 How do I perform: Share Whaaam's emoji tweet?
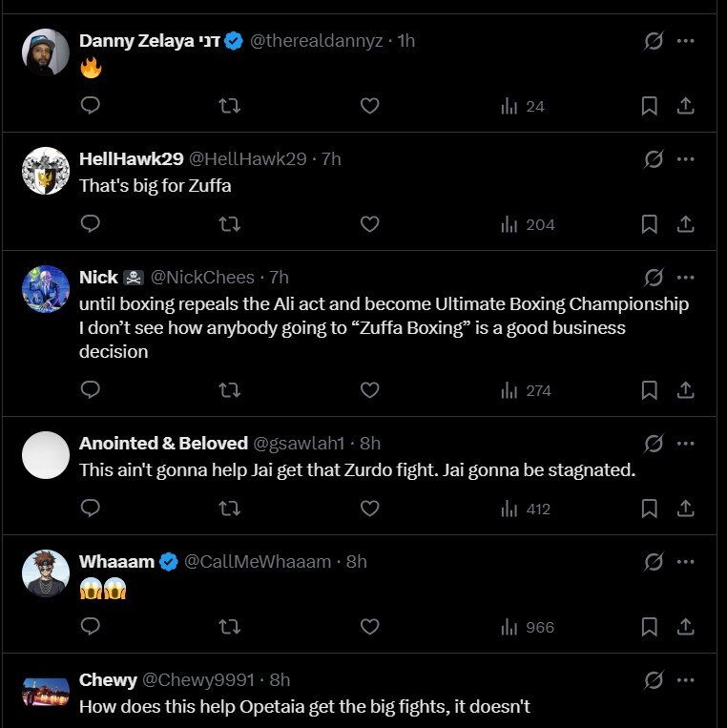(685, 627)
